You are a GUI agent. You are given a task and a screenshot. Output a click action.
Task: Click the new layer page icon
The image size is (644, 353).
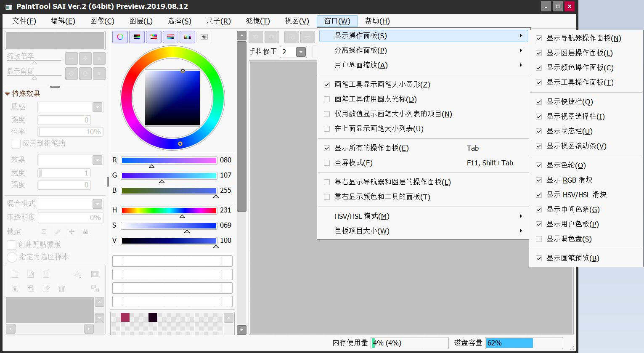pos(15,274)
